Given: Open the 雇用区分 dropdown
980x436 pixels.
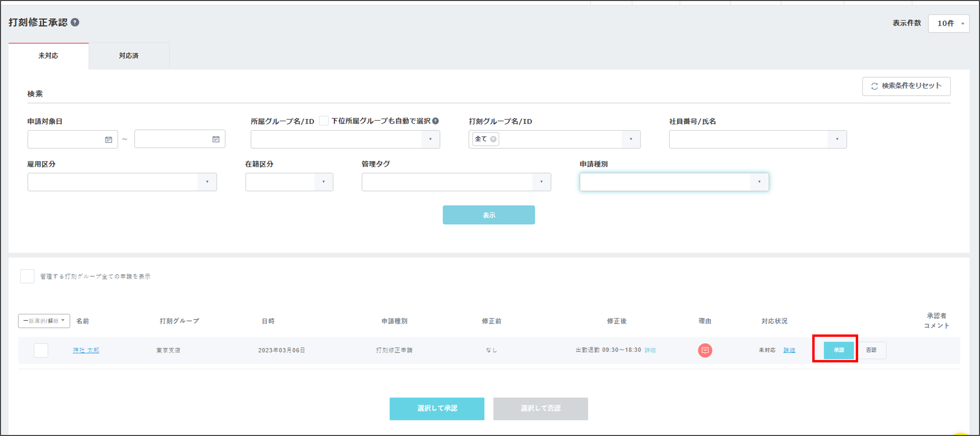Looking at the screenshot, I should pos(122,182).
